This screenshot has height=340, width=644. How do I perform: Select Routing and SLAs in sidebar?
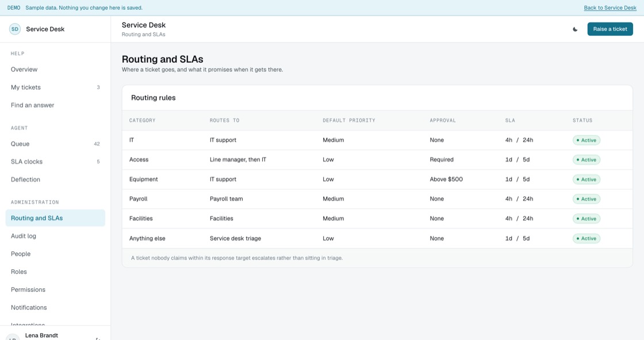coord(55,218)
